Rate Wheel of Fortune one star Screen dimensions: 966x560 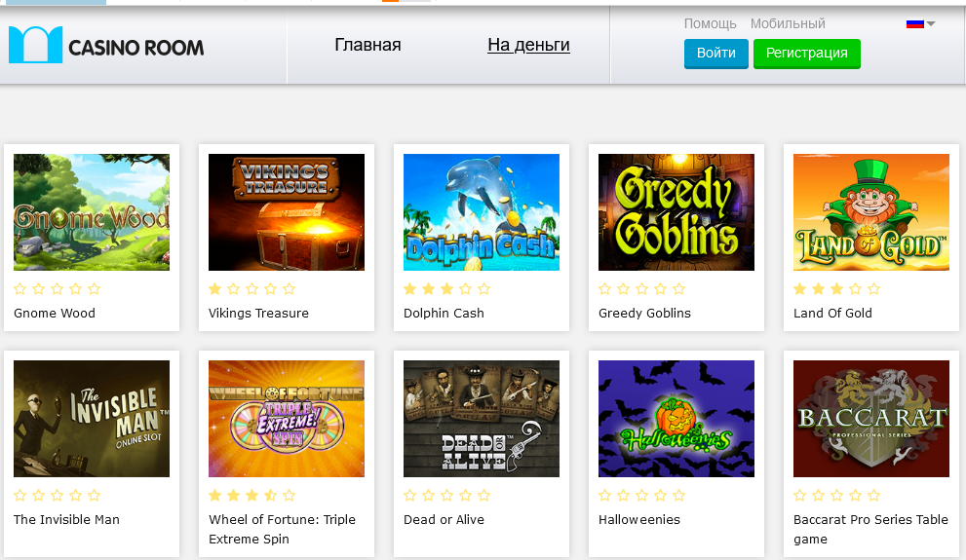(215, 495)
